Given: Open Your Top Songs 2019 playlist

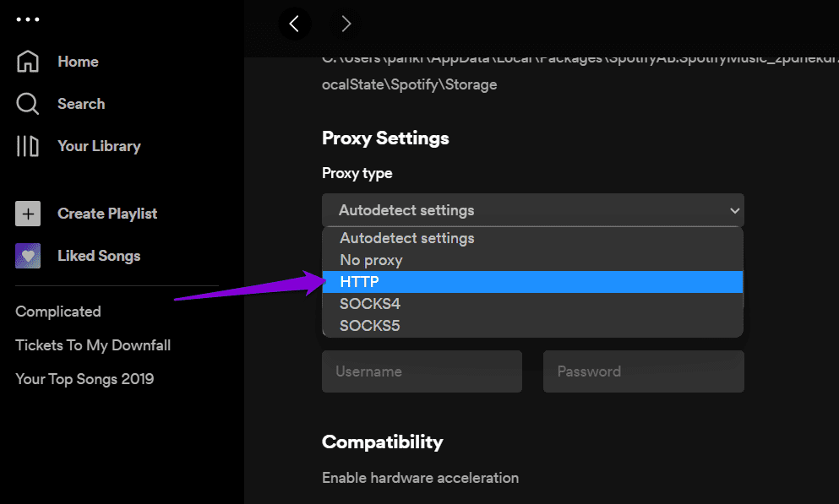Looking at the screenshot, I should pyautogui.click(x=84, y=379).
